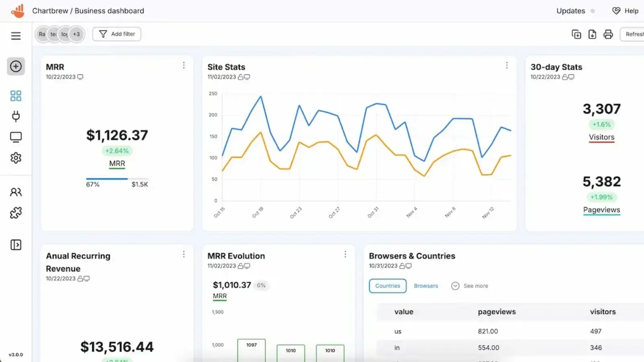Select the dashboard grid view icon
Screen dimensions: 644x362
[x=16, y=96]
